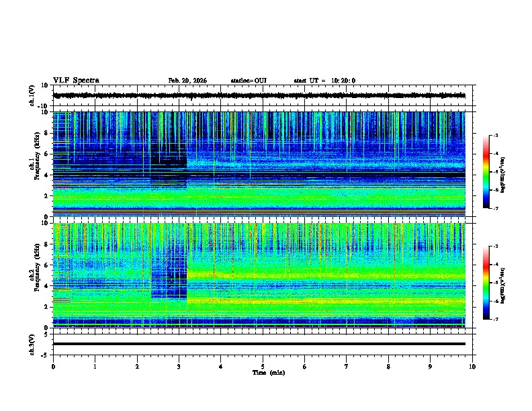Click the ch.2 colorbar log(PSD) units label
532x411 pixels.
(x=503, y=285)
